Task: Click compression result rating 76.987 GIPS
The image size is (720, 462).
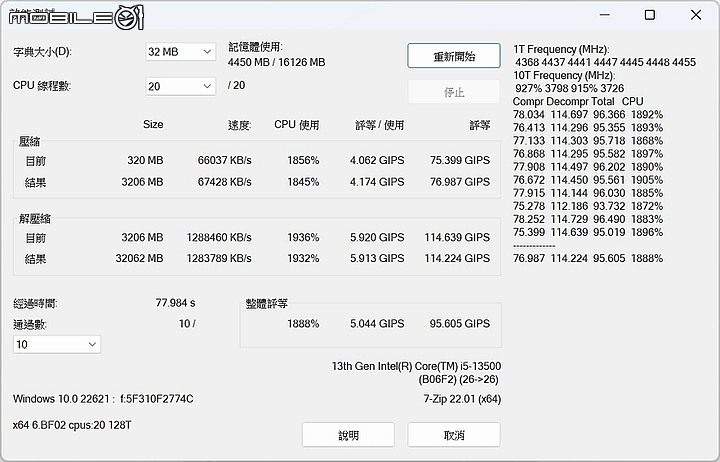Action: tap(460, 182)
